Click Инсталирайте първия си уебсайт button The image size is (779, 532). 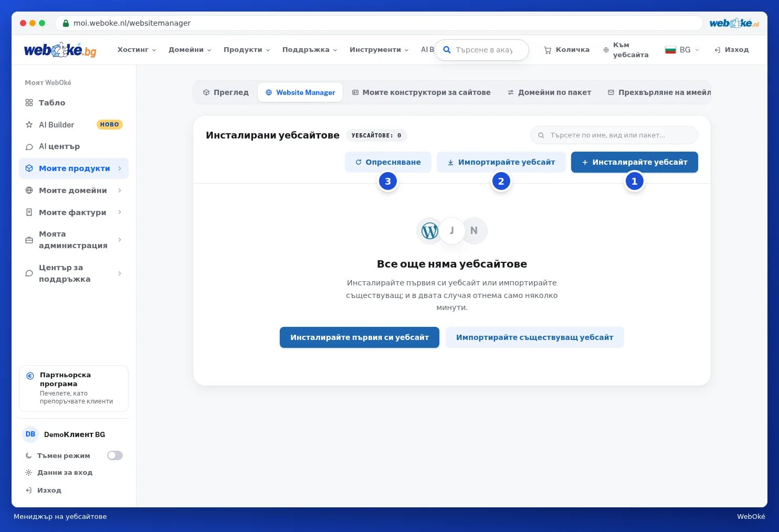360,337
